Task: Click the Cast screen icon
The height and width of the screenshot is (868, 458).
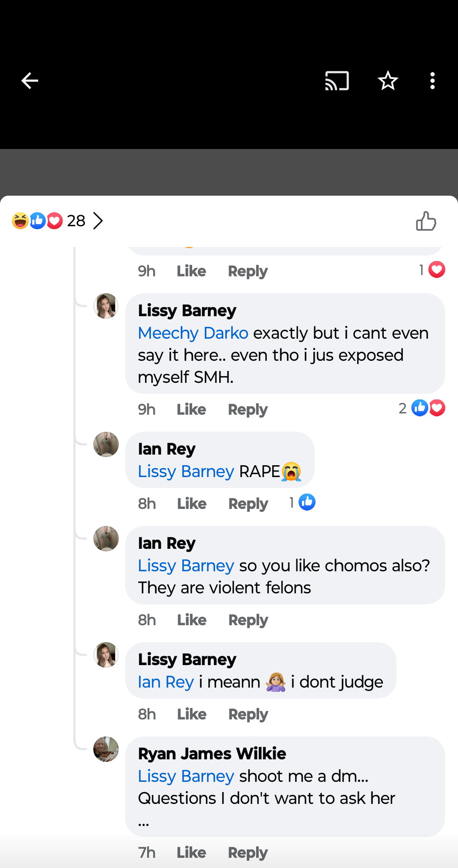Action: point(336,81)
